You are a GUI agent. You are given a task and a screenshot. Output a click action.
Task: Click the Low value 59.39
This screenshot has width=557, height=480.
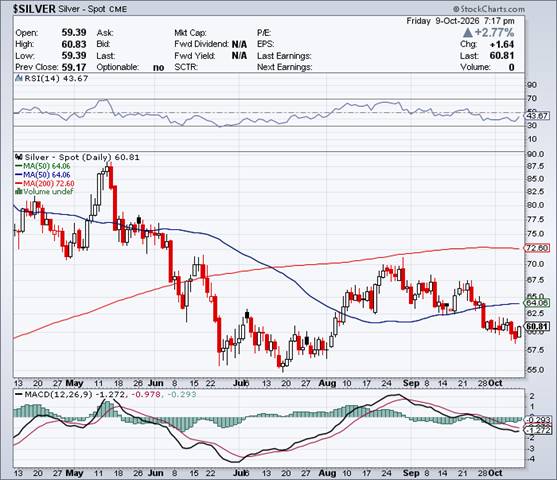click(74, 55)
